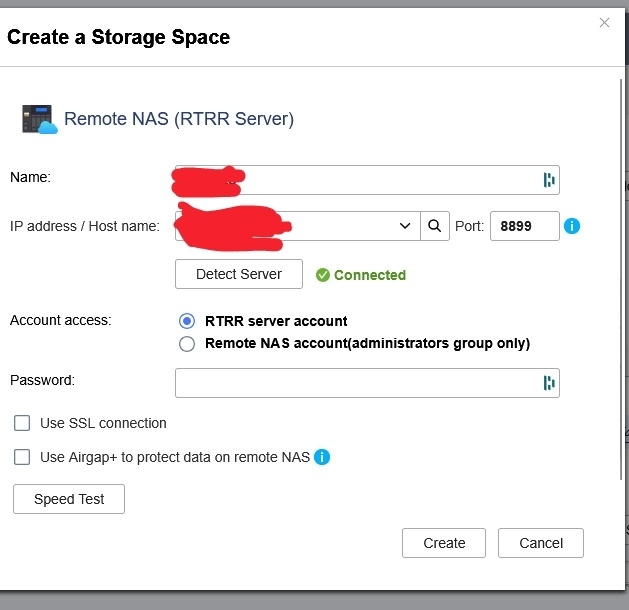
Task: Click the magnifier search icon beside host name
Action: coord(434,227)
